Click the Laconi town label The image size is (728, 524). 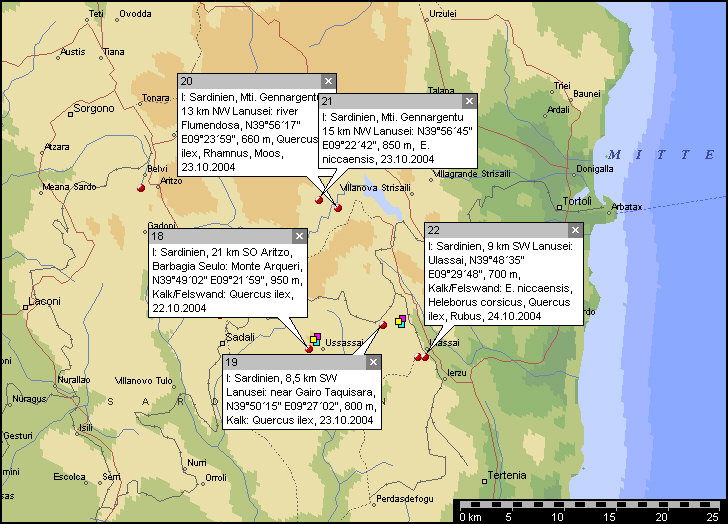click(43, 301)
